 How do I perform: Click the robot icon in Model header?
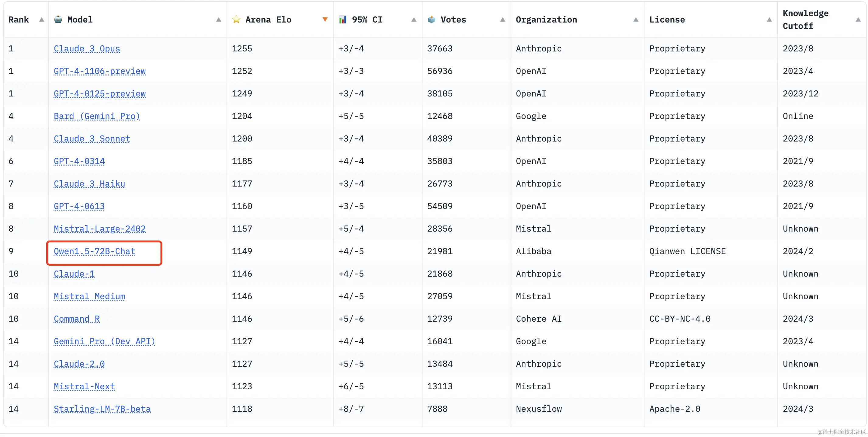coord(58,19)
